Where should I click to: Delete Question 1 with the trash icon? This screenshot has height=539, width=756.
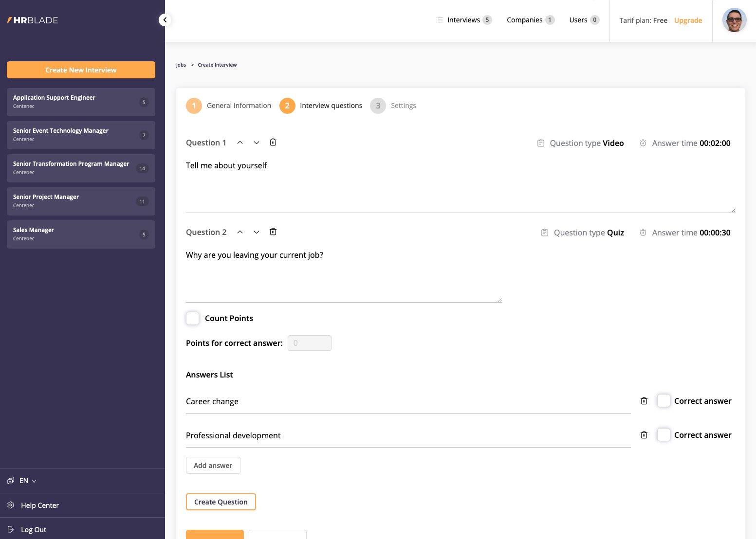(273, 142)
